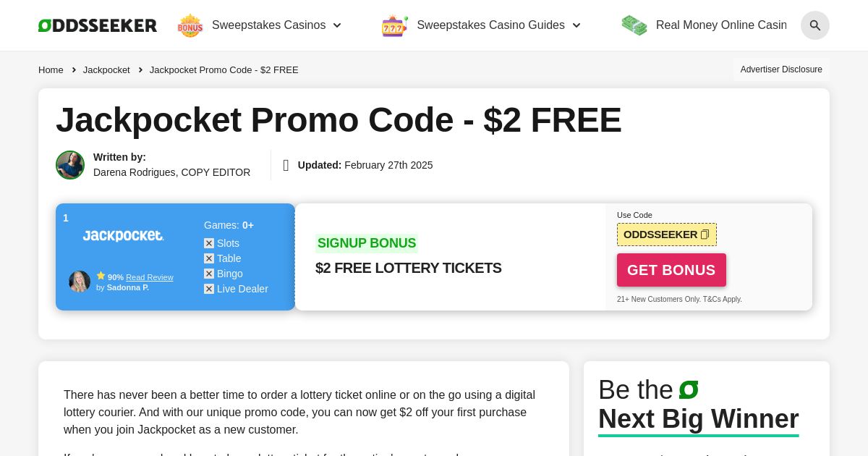Open the Sweepstakes Casino Guides menu item

point(490,25)
